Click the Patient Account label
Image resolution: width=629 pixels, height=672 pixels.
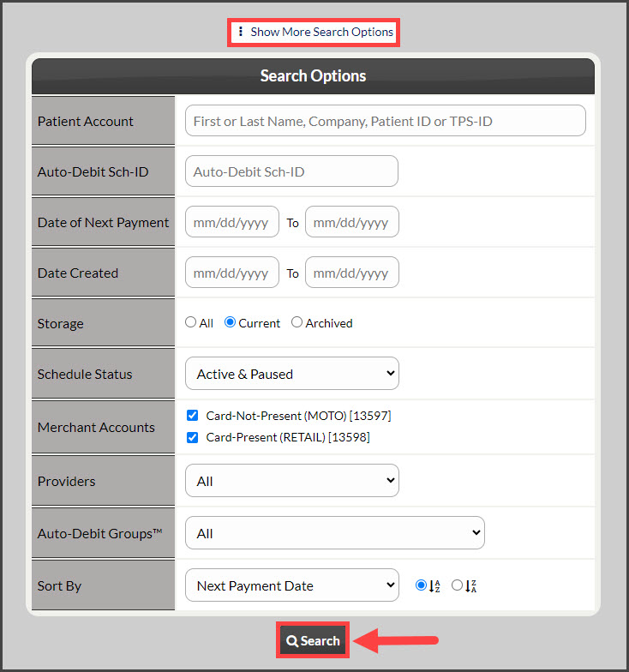pyautogui.click(x=86, y=122)
